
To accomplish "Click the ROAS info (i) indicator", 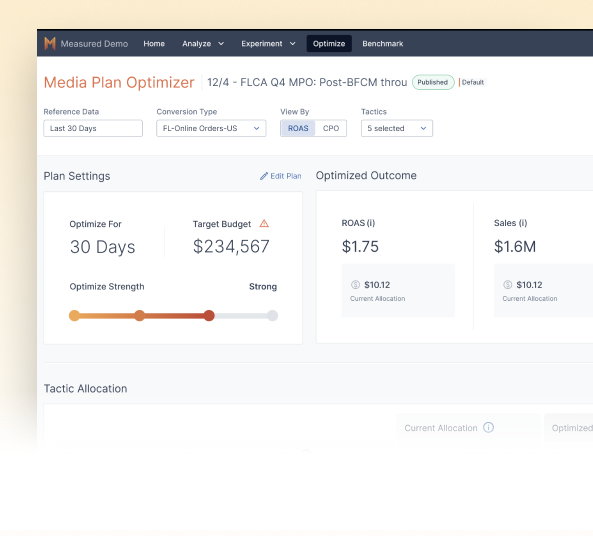I will [x=371, y=223].
